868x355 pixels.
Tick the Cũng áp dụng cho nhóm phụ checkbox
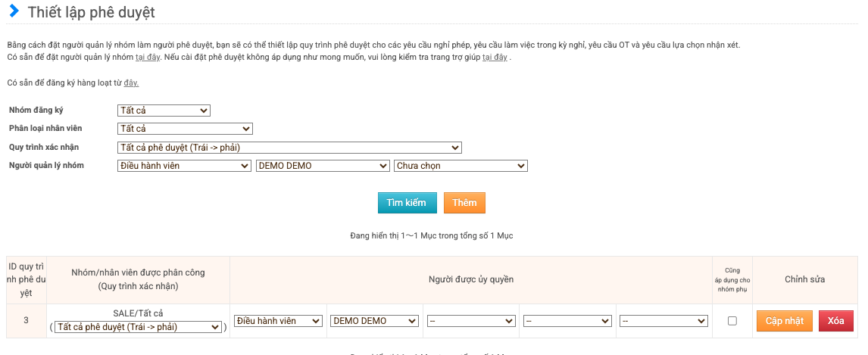click(x=732, y=321)
